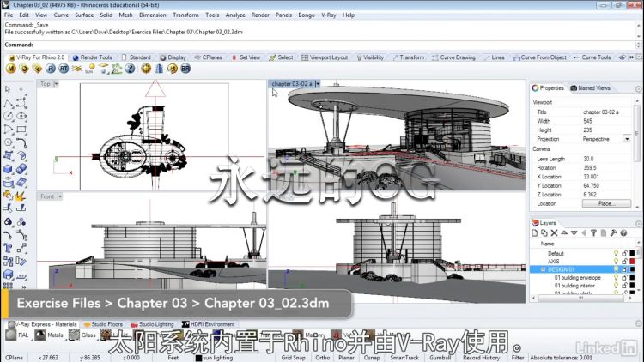
Task: Open the layer filter funnel icon
Action: [593, 233]
